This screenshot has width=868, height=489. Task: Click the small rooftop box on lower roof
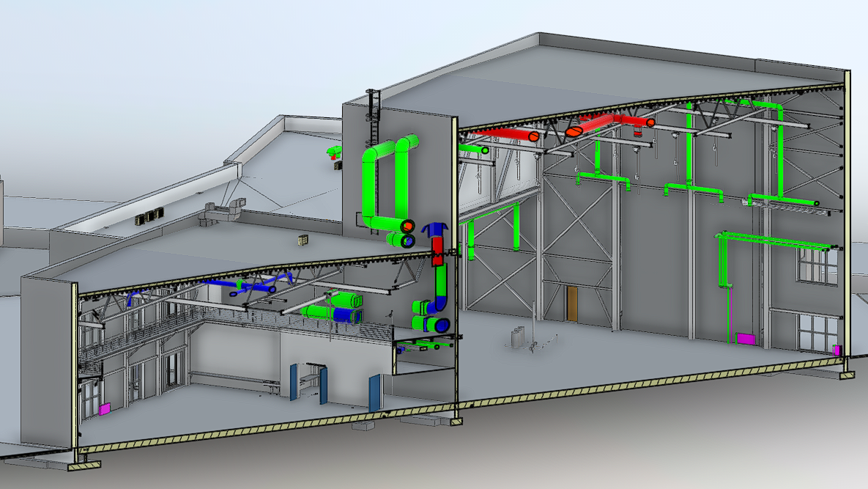tap(302, 239)
